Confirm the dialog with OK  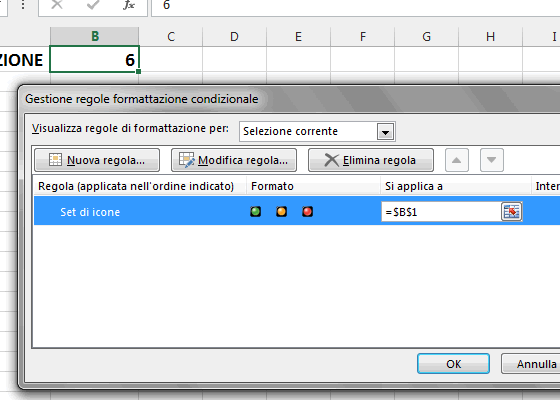[x=454, y=364]
